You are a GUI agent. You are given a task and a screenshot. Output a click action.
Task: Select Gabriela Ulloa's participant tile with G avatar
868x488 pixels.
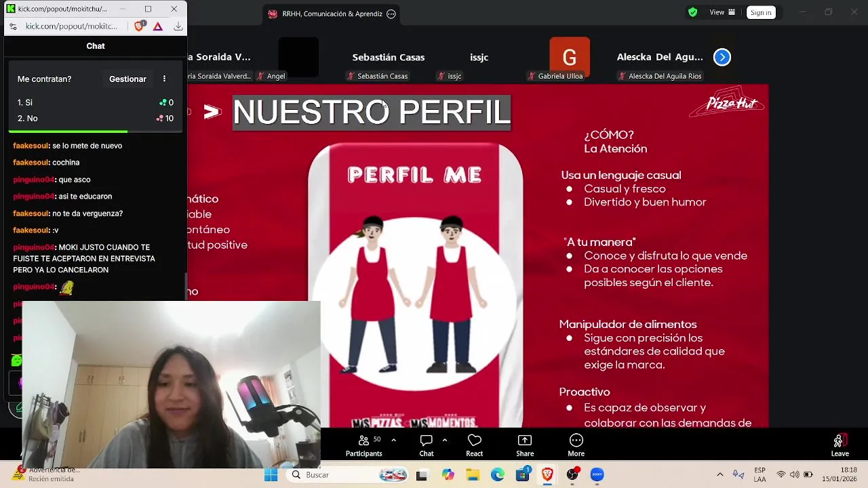tap(570, 58)
